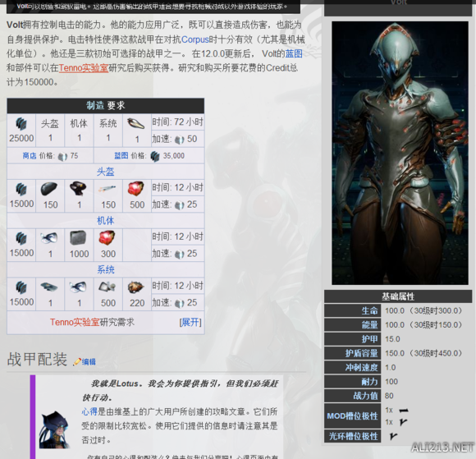The width and height of the screenshot is (476, 459).
Task: Open the 能量 attribute link
Action: click(369, 325)
